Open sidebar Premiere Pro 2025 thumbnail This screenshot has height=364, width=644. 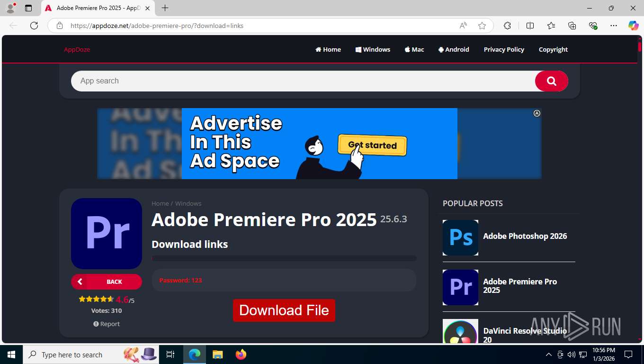click(460, 287)
